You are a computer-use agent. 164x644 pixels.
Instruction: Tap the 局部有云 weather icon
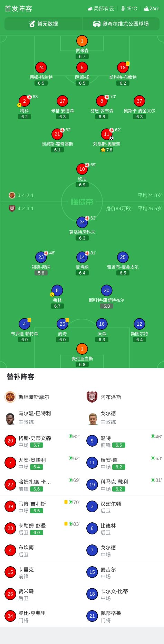point(90,9)
